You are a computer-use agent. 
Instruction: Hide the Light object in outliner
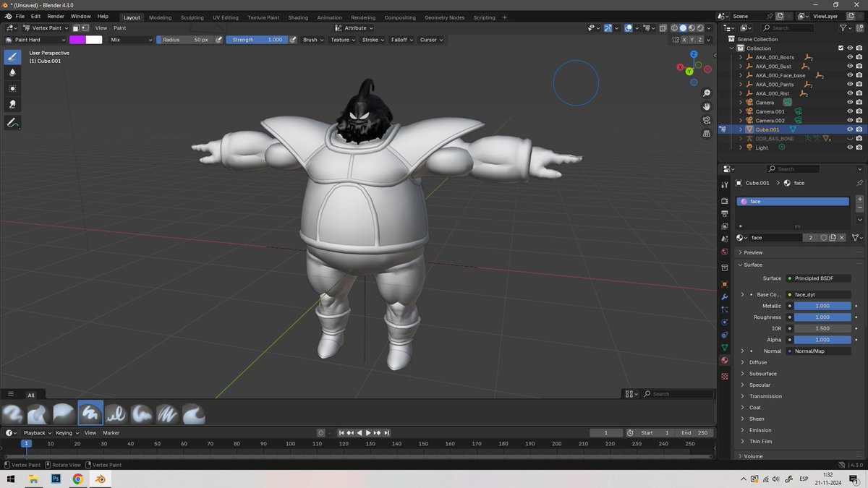point(850,147)
